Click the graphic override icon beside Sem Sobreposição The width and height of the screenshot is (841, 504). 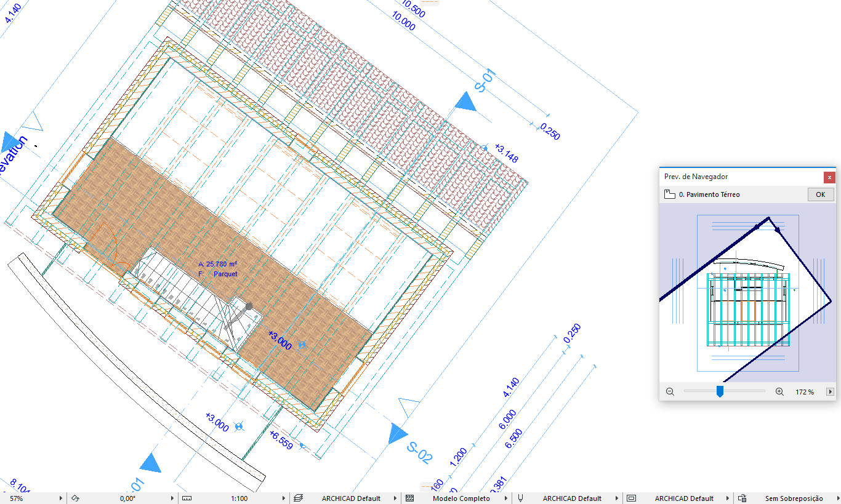click(x=742, y=498)
